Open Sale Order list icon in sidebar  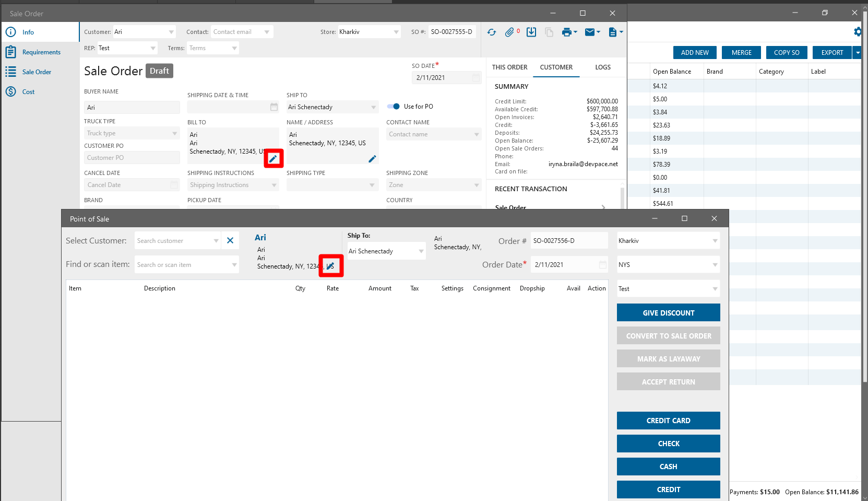click(x=10, y=72)
